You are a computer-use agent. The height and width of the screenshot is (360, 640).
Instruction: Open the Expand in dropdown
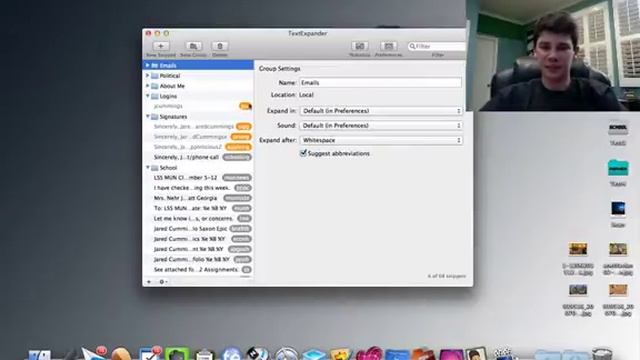(x=381, y=111)
